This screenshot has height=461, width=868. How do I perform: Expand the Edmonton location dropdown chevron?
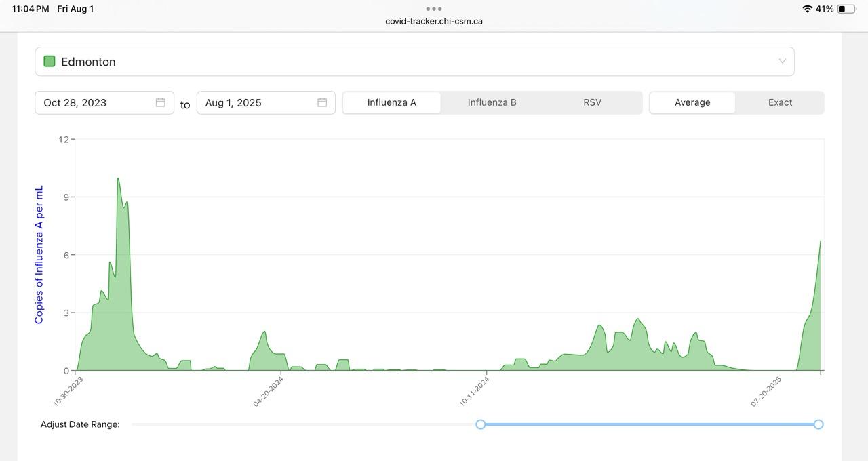(x=782, y=62)
